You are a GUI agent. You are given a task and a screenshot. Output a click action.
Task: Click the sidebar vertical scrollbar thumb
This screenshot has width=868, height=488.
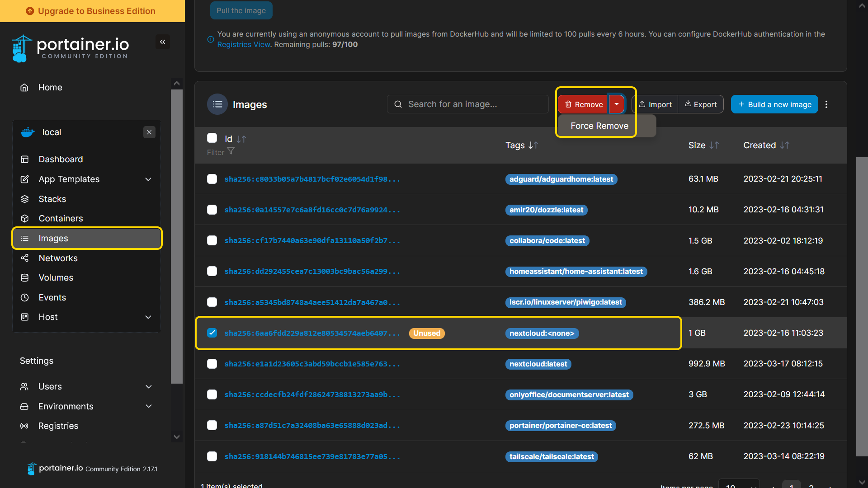(x=177, y=236)
